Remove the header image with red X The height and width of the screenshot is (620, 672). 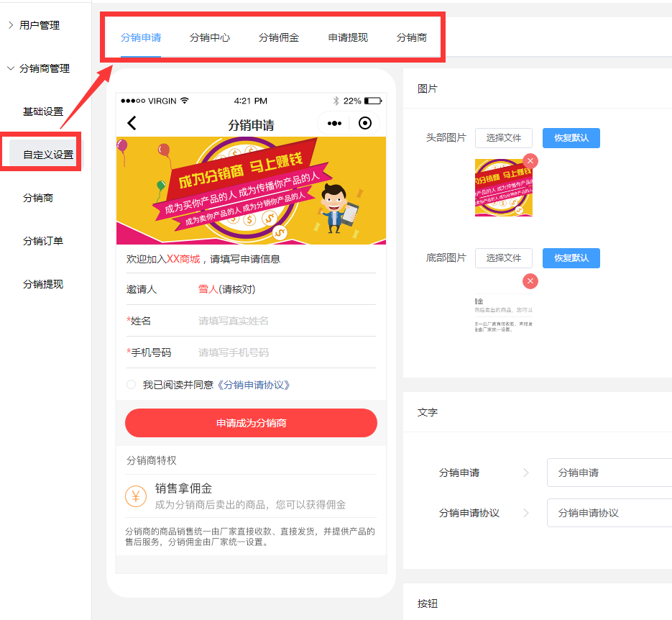(530, 161)
